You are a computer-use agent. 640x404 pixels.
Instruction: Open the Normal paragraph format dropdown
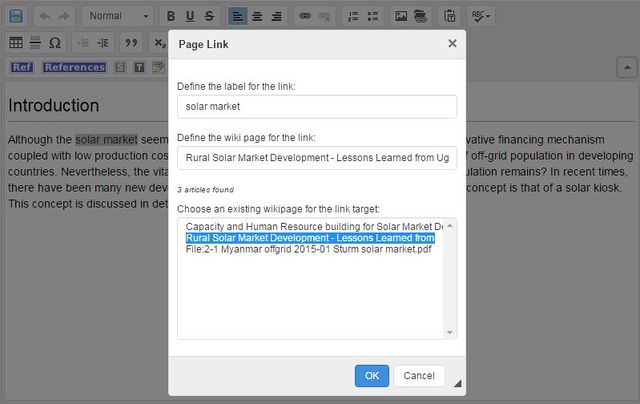click(x=119, y=16)
